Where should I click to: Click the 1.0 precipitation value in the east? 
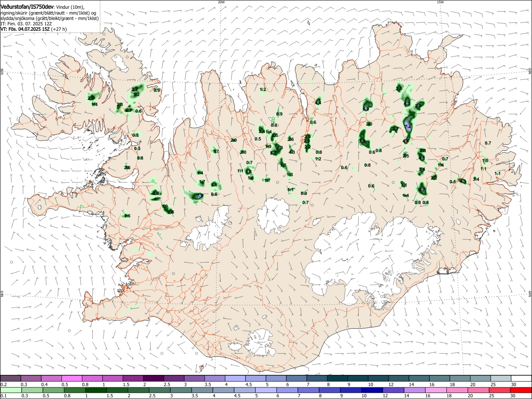coord(485,161)
